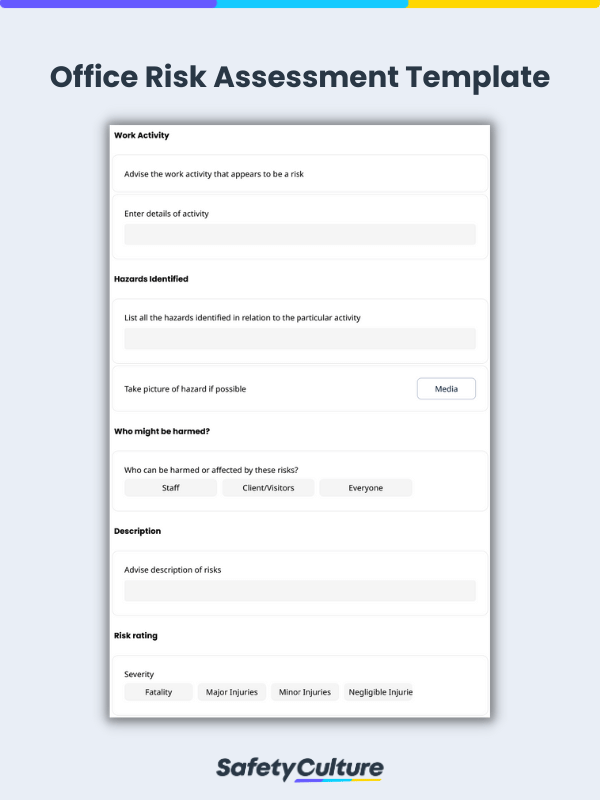The image size is (600, 800).
Task: Choose Client/Visitors as harmed party
Action: (268, 488)
